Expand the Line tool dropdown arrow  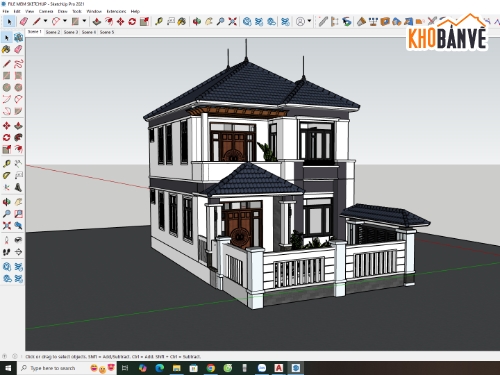[45, 21]
